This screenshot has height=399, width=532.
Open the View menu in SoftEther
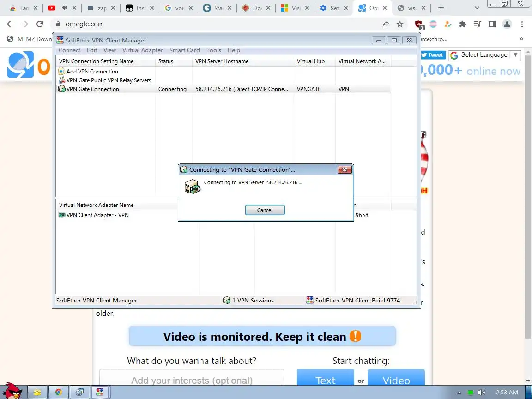pyautogui.click(x=109, y=50)
